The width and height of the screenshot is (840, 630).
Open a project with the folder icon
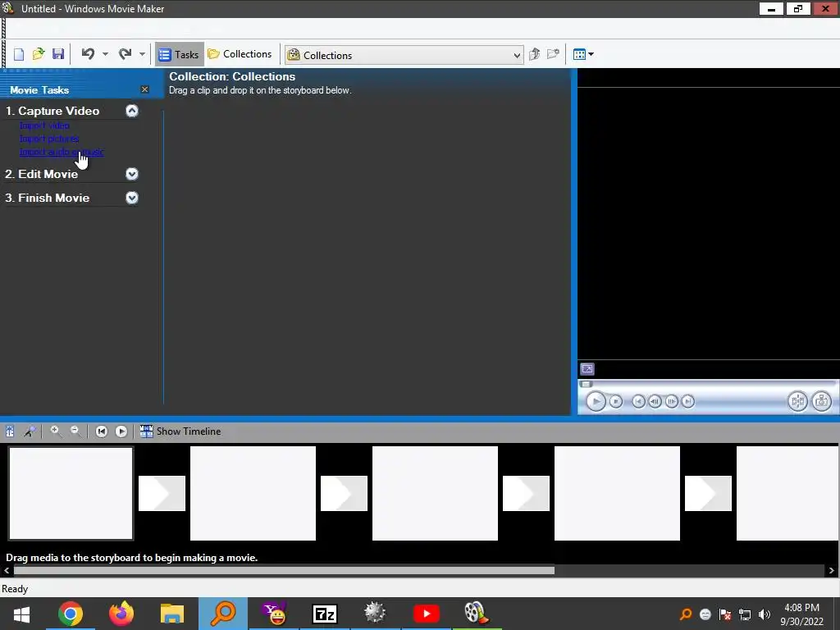click(x=38, y=54)
